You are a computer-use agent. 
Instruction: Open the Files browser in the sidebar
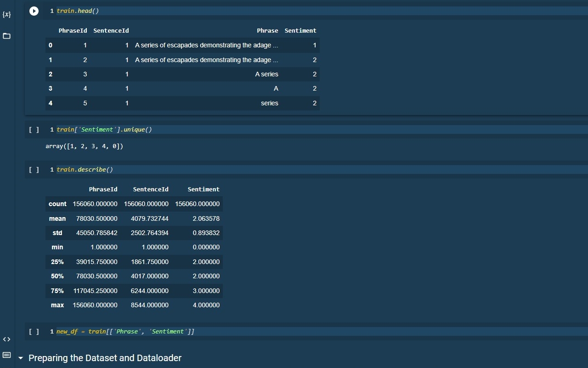pos(6,36)
